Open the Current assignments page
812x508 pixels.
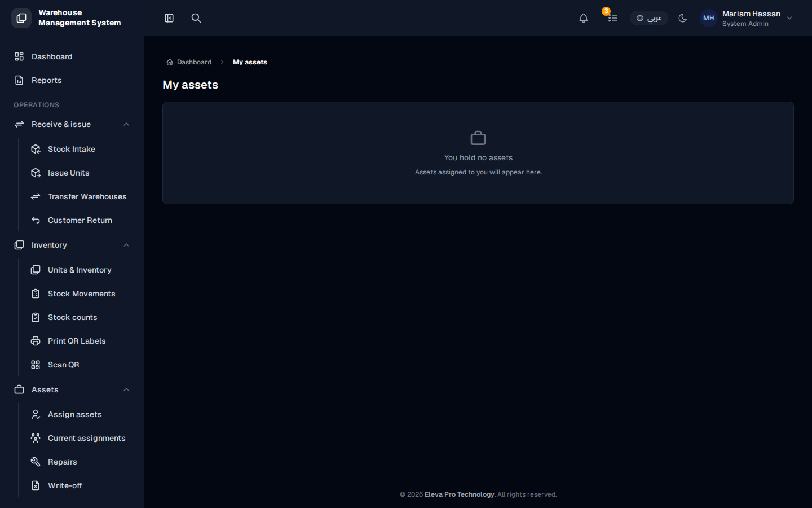(80, 438)
